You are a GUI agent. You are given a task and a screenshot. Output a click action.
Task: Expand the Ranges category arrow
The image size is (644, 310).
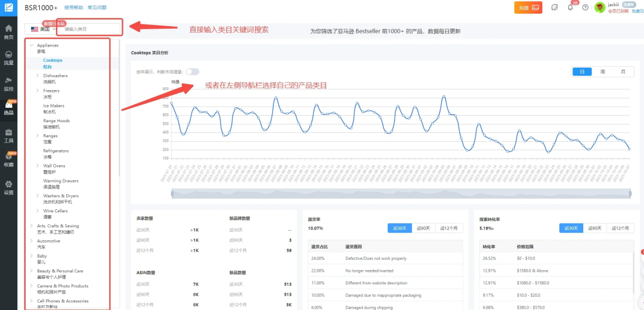click(x=38, y=135)
